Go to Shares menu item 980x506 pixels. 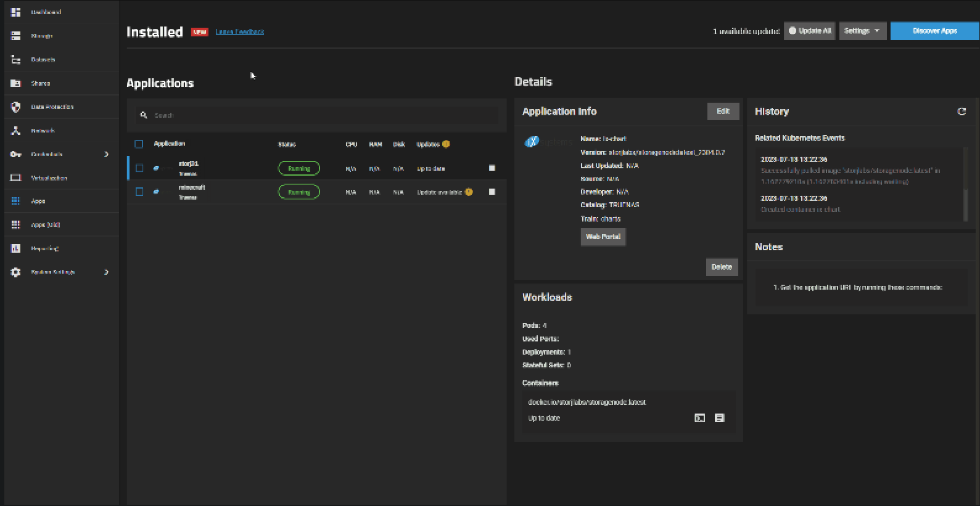tap(41, 83)
